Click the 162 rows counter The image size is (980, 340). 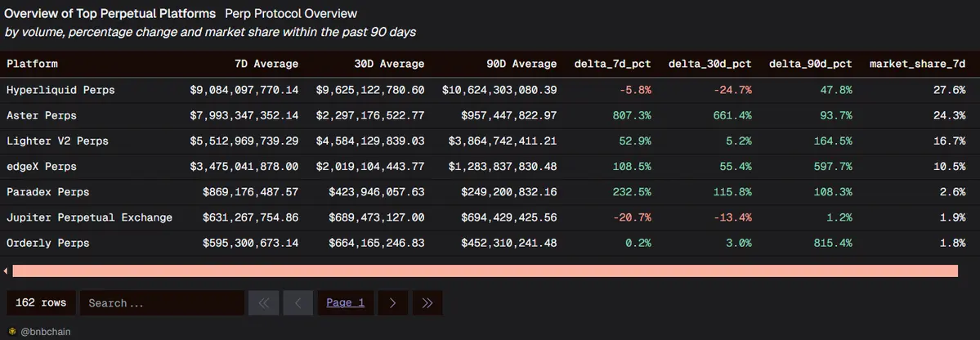tap(41, 302)
